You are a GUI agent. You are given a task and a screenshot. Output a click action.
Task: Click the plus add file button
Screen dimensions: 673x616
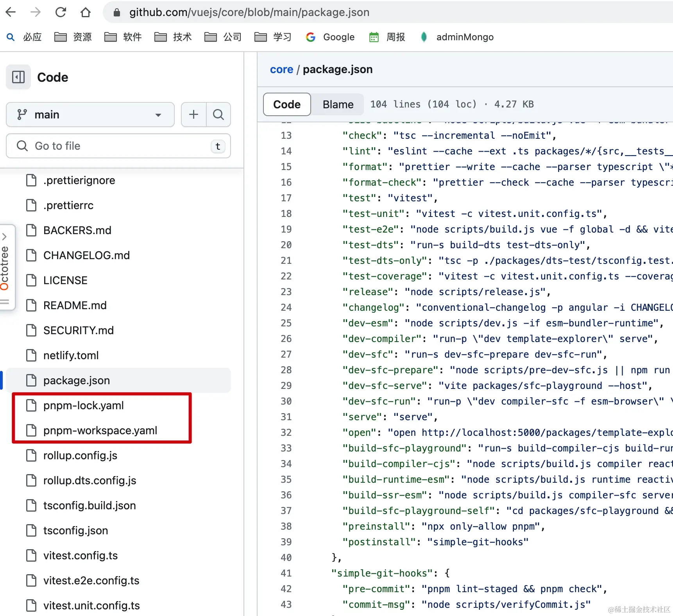pos(193,115)
